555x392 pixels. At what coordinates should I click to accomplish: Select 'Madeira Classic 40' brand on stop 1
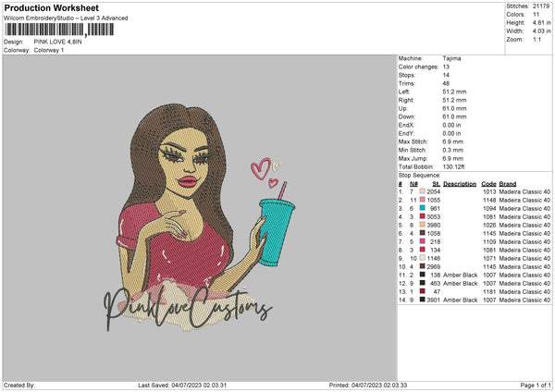(x=524, y=191)
